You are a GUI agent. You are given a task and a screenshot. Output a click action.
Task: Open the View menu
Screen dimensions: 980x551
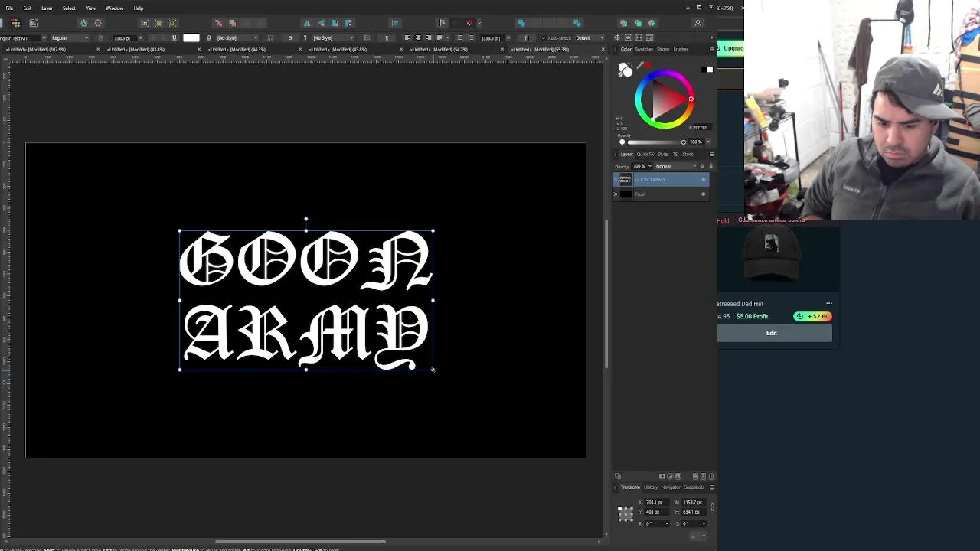[90, 8]
